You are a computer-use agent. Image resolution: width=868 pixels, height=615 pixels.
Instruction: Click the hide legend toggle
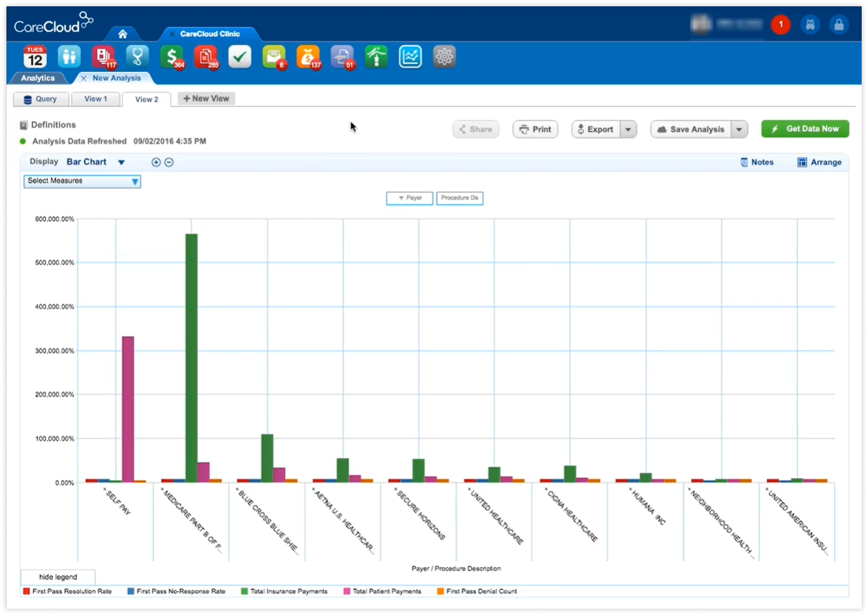58,577
